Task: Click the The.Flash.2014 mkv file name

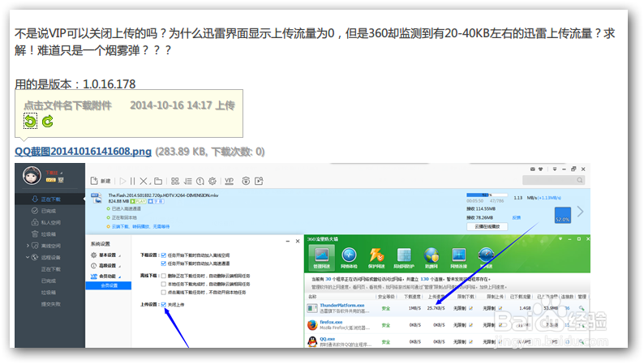Action: point(163,195)
